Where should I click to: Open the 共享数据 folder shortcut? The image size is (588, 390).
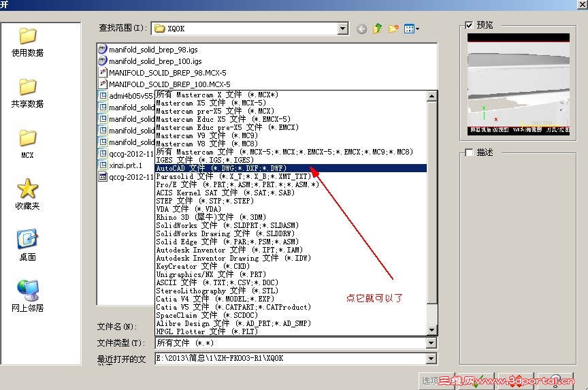[x=28, y=93]
